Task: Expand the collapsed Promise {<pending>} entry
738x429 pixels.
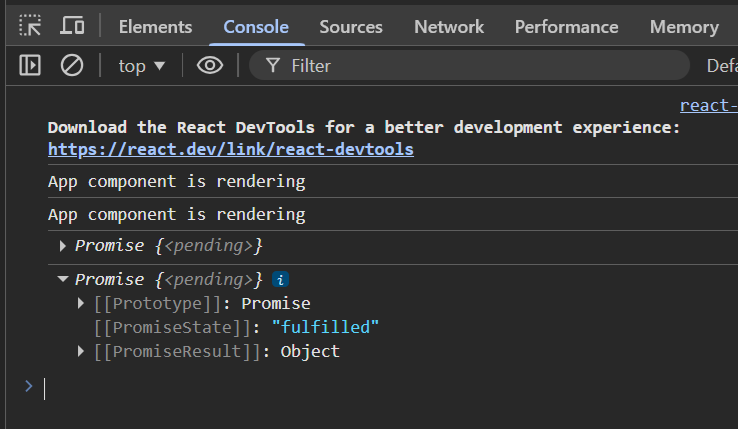Action: (x=63, y=246)
